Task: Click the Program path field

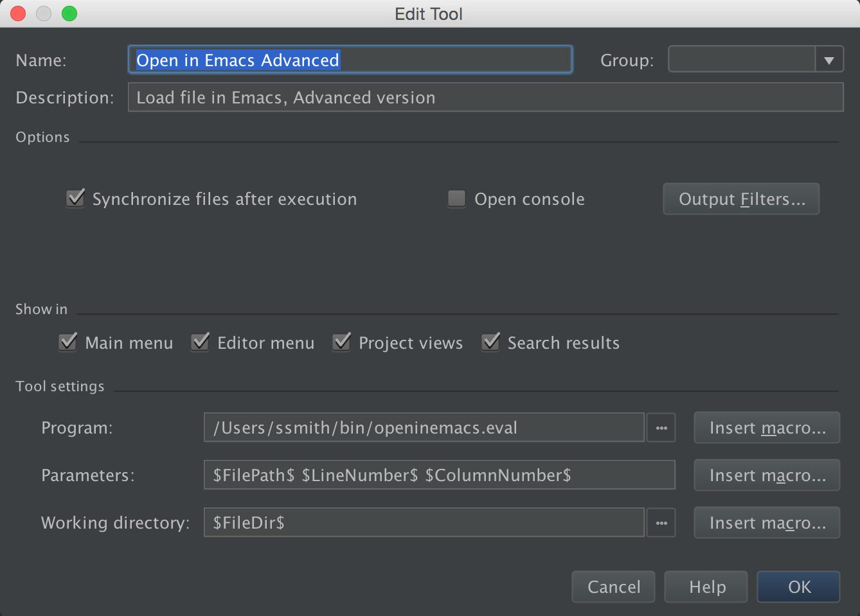Action: [x=423, y=427]
